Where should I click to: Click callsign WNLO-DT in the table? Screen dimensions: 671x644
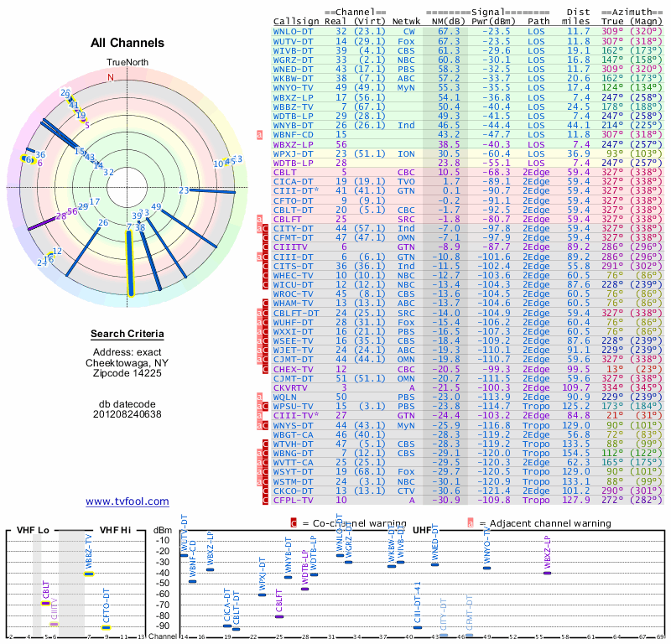point(293,32)
